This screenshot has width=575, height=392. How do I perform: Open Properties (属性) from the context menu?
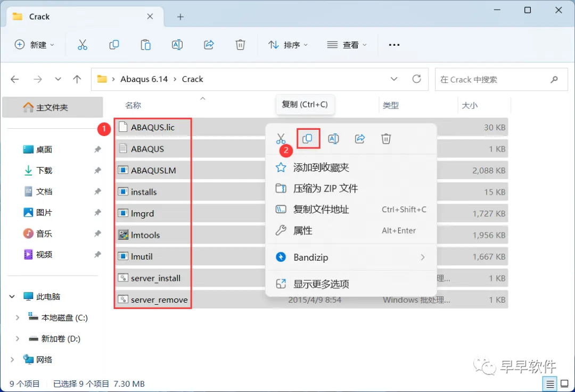click(x=351, y=230)
